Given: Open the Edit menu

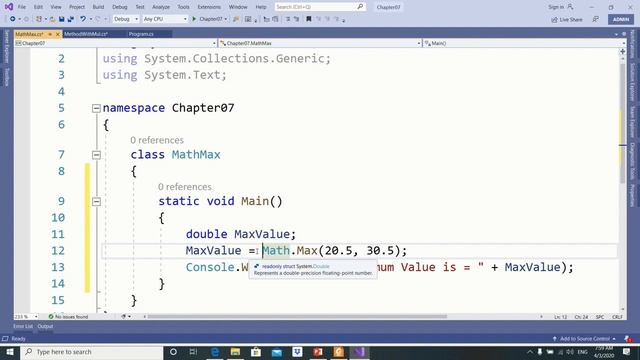Looking at the screenshot, I should click(38, 7).
